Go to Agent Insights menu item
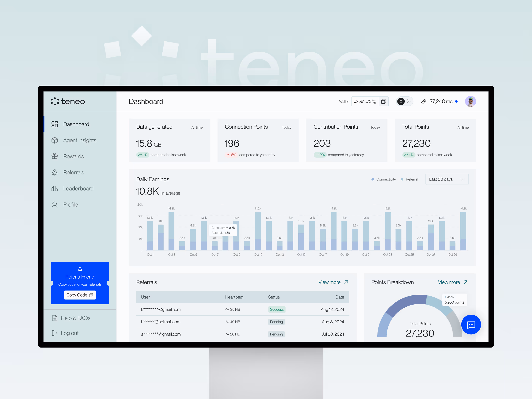Viewport: 532px width, 399px height. (x=79, y=140)
